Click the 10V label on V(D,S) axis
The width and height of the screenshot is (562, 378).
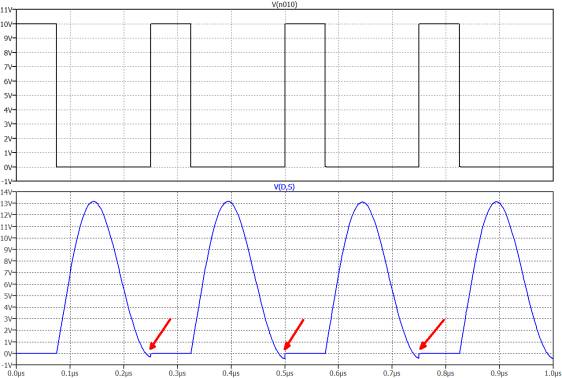6,238
